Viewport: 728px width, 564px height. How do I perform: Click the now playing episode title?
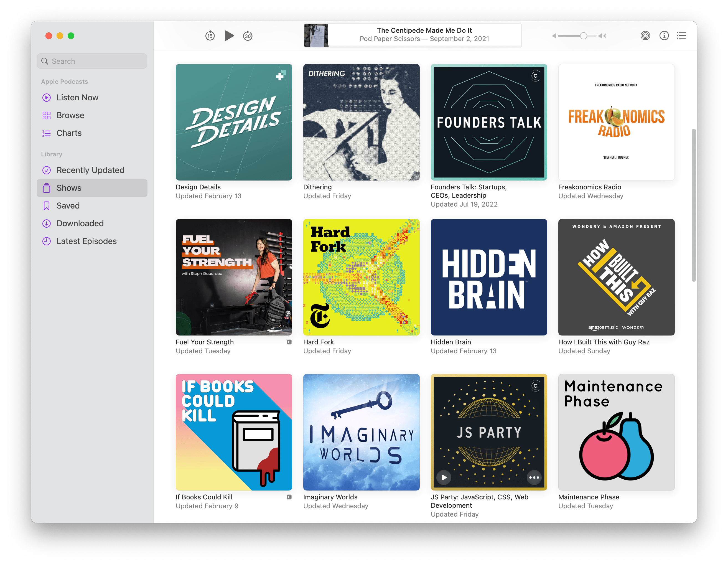[x=424, y=30]
